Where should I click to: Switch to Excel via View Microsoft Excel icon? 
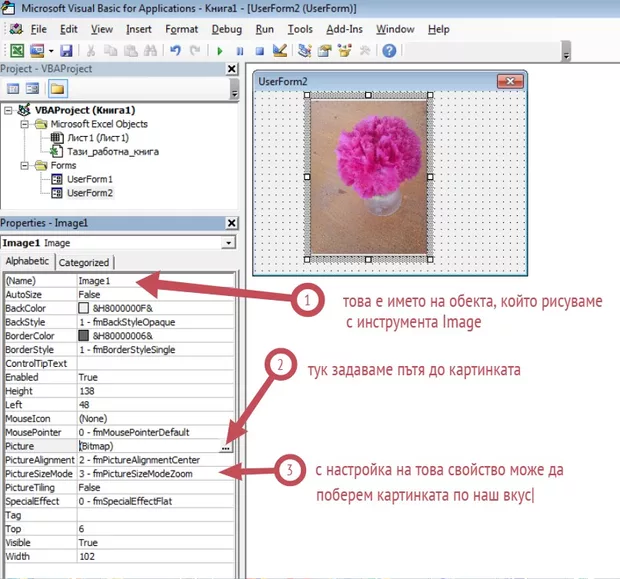pos(15,51)
